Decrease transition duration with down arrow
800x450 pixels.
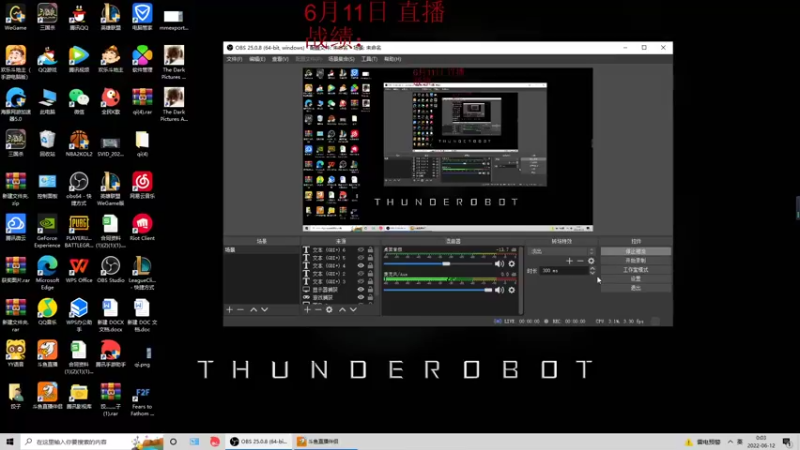(592, 272)
